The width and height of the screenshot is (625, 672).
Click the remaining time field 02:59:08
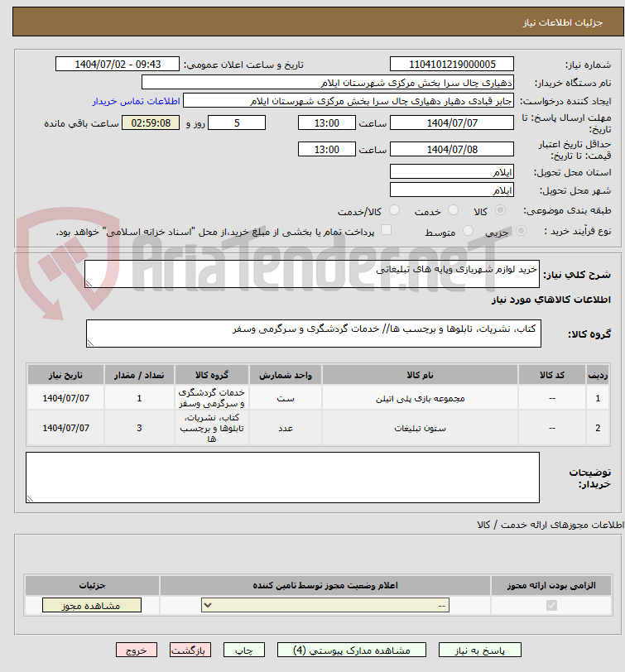point(151,123)
